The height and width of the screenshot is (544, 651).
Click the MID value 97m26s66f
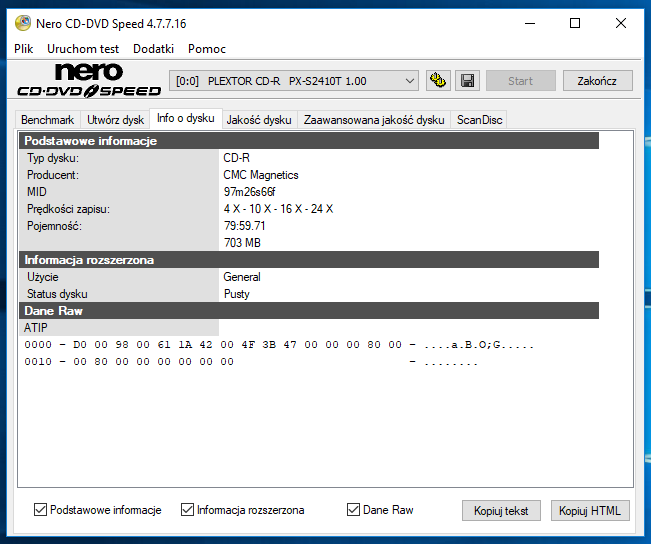pos(249,192)
